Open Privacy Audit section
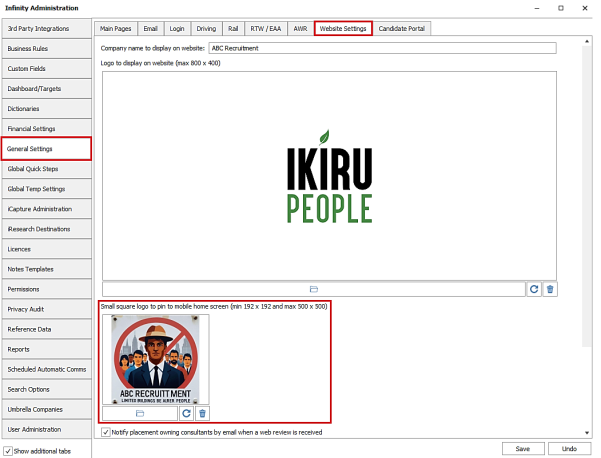This screenshot has width=601, height=458. pyautogui.click(x=46, y=309)
